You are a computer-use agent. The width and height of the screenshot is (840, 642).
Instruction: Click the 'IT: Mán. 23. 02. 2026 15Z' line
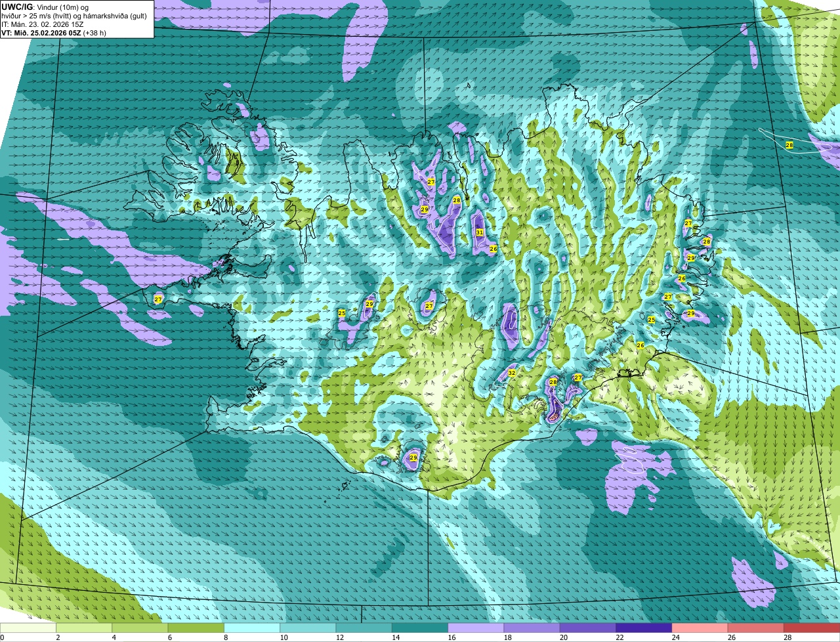pos(41,24)
